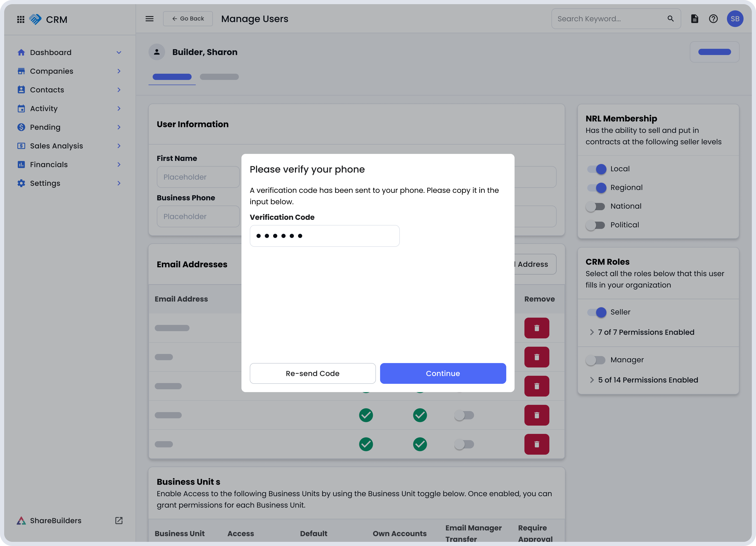Open the apps grid launcher icon
This screenshot has width=756, height=546.
[x=21, y=19]
